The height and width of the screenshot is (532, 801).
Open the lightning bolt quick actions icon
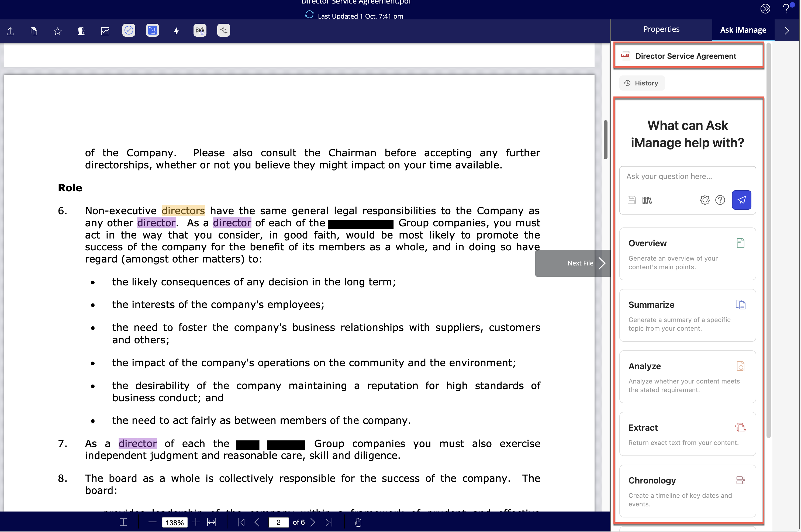coord(176,31)
